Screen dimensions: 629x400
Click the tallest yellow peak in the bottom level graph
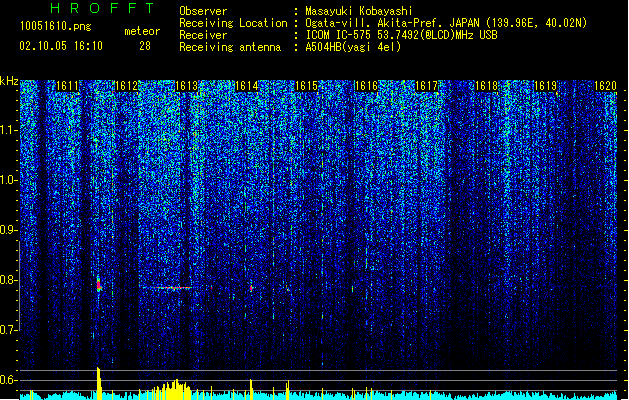[99, 383]
